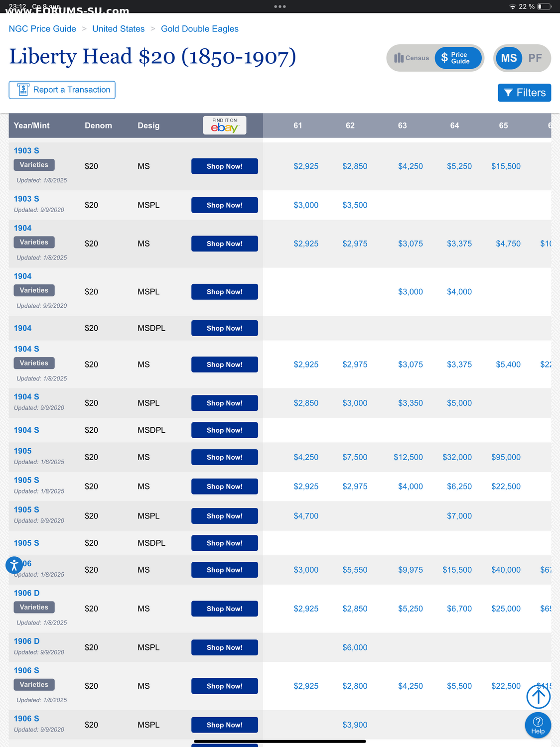
Task: Open the Filters dropdown
Action: tap(524, 93)
